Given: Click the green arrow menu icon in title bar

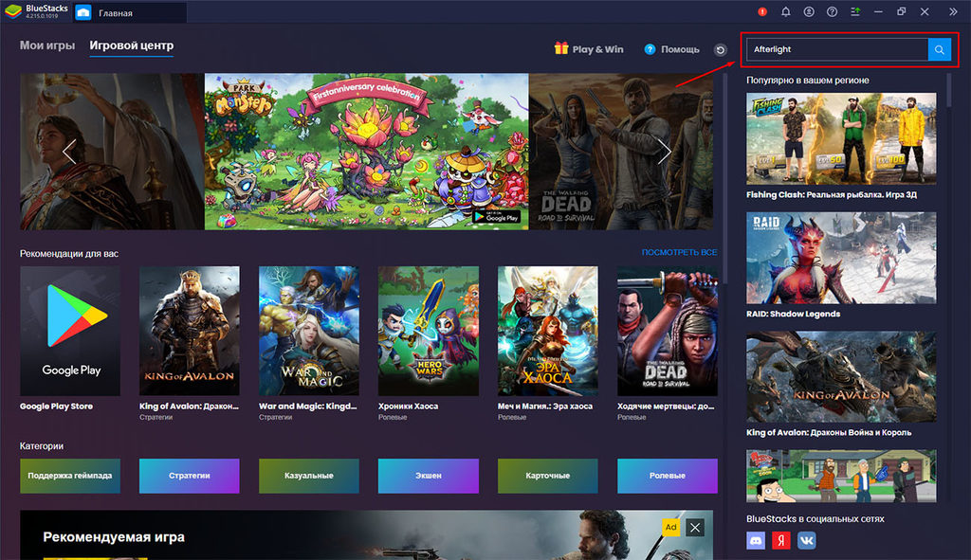Looking at the screenshot, I should pos(855,11).
